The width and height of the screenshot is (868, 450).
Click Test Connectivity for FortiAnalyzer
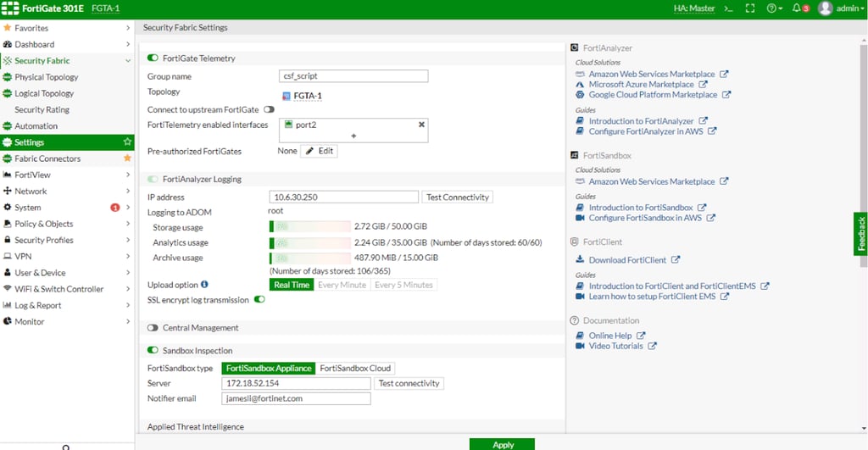tap(458, 197)
